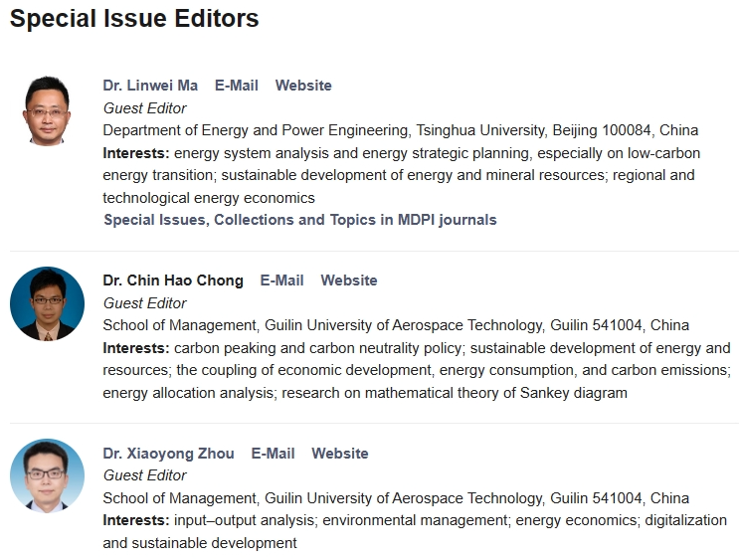Visit Dr. Xiaoyong Zhou's Website link
739x560 pixels.
point(339,454)
